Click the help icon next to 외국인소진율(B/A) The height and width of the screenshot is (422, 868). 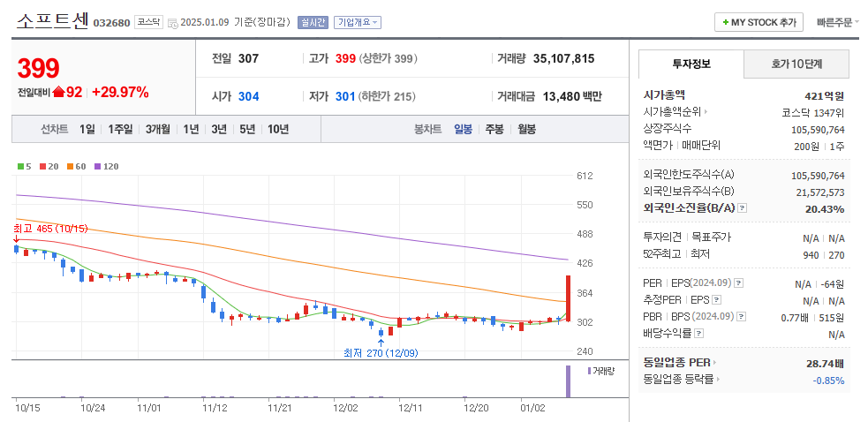[x=743, y=208]
